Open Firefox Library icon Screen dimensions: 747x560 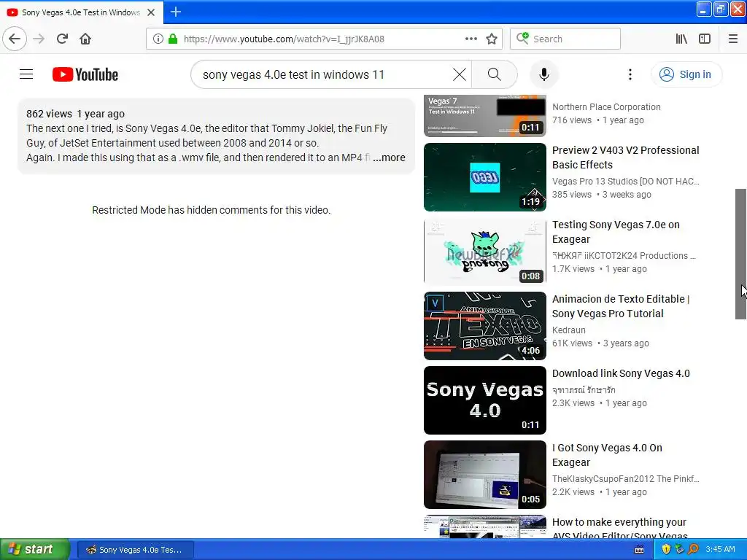coord(681,39)
